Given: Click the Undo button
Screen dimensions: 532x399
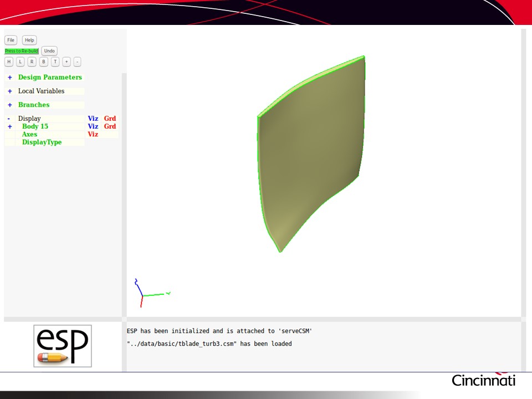Looking at the screenshot, I should click(x=49, y=51).
